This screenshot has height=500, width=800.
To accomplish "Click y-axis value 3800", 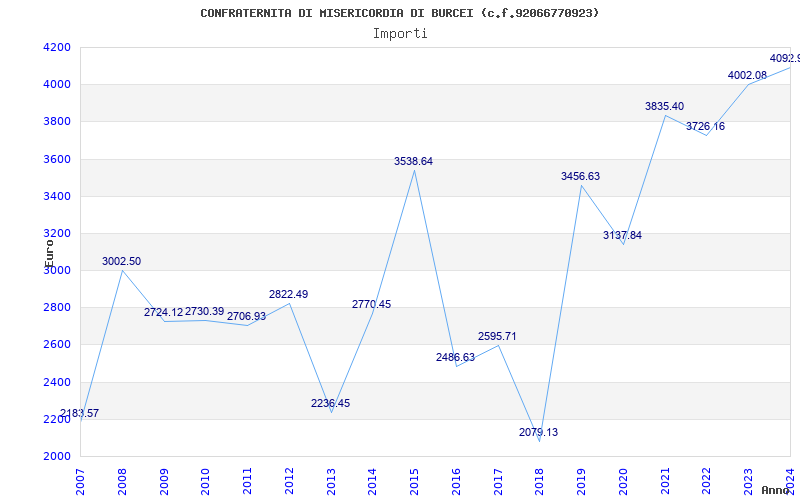I will point(57,121).
